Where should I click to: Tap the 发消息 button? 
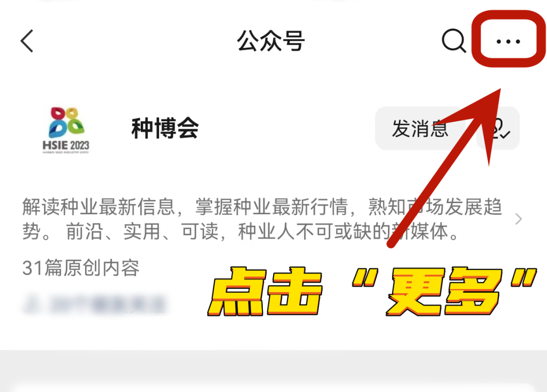420,128
